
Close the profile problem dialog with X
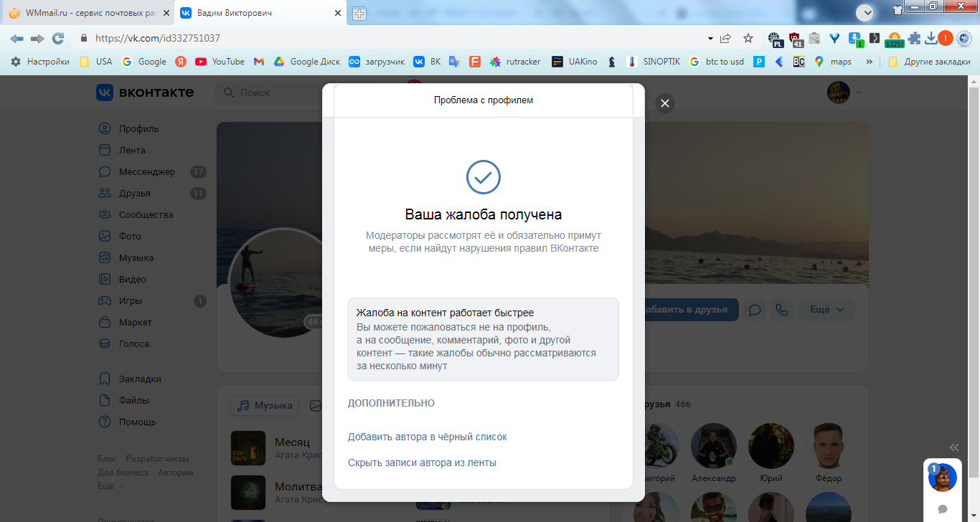tap(664, 103)
